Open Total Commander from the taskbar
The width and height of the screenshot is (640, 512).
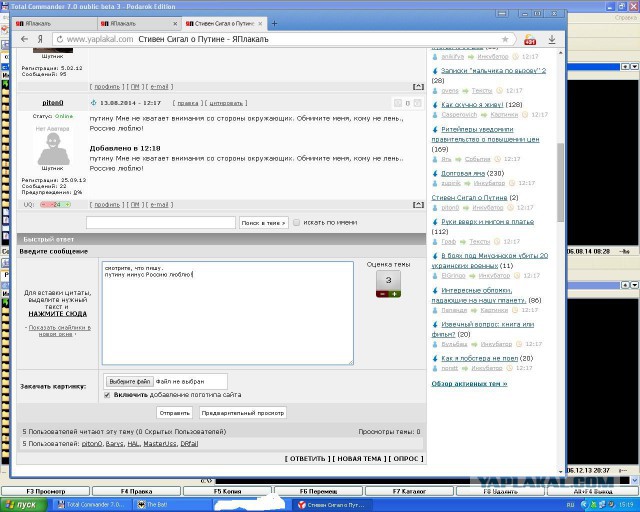pyautogui.click(x=95, y=505)
